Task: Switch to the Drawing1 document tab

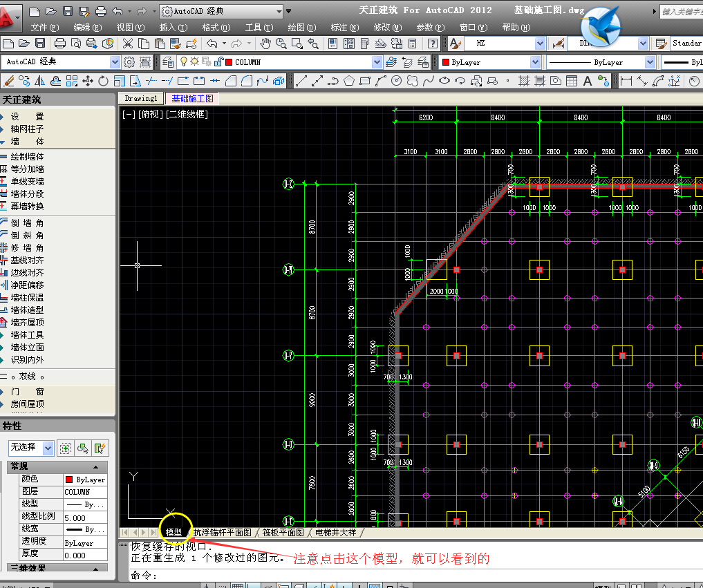Action: pyautogui.click(x=141, y=99)
